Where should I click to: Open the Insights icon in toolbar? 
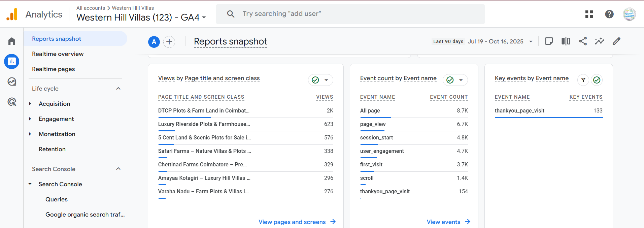(x=599, y=41)
